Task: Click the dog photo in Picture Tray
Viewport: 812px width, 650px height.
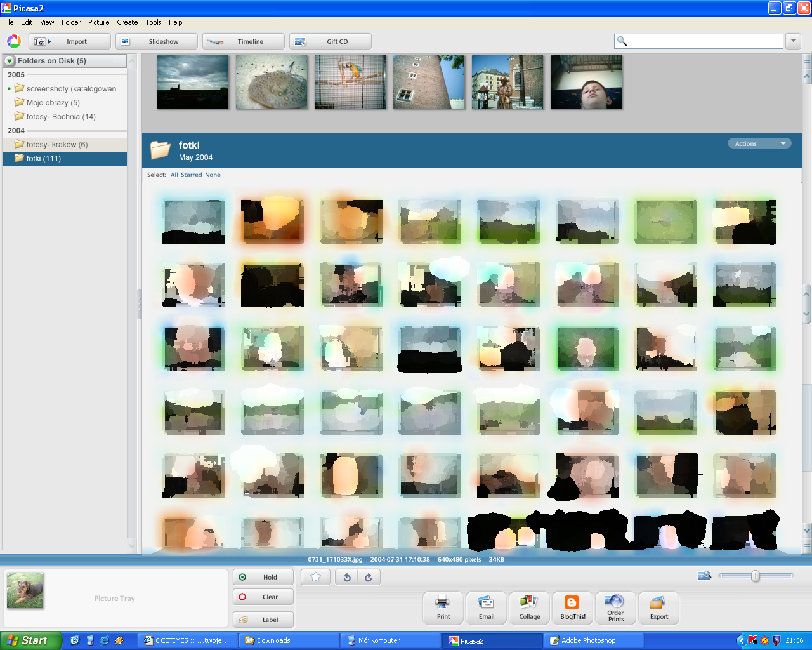Action: click(25, 590)
